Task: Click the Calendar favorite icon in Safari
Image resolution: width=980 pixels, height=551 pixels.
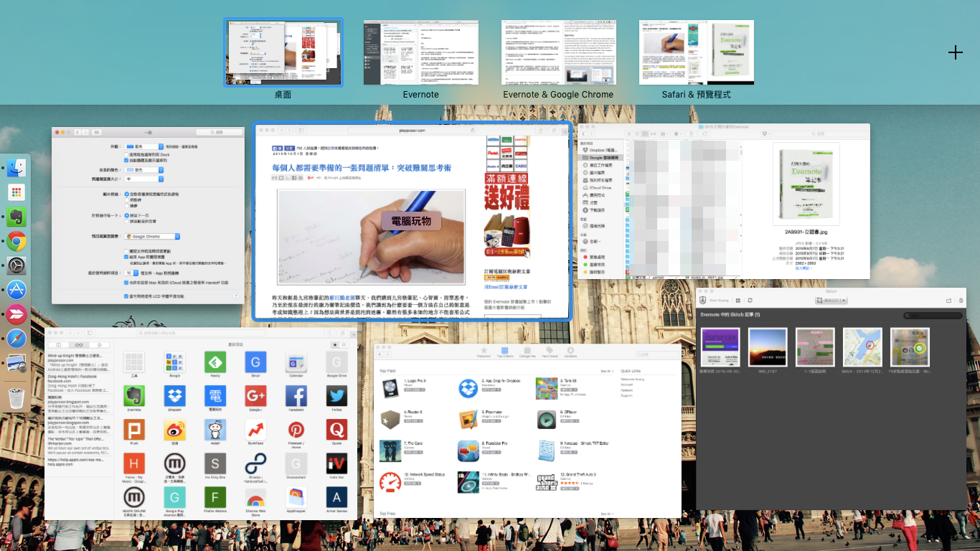Action: 296,362
